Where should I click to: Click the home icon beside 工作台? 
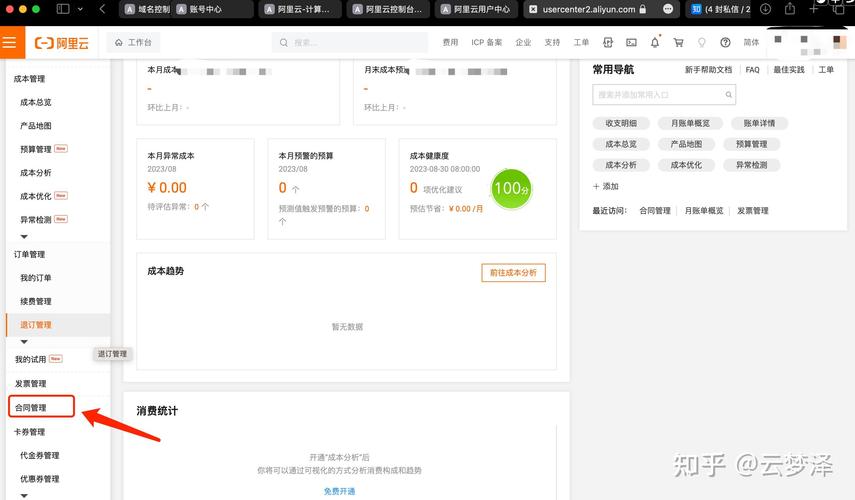118,43
